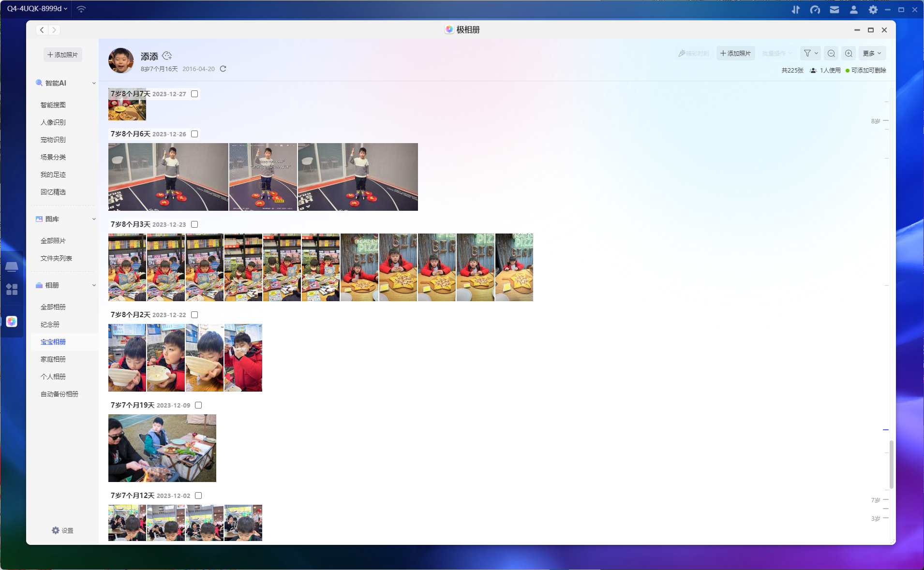924x570 pixels.
Task: Check the 2023-12-09 date group checkbox
Action: [198, 405]
